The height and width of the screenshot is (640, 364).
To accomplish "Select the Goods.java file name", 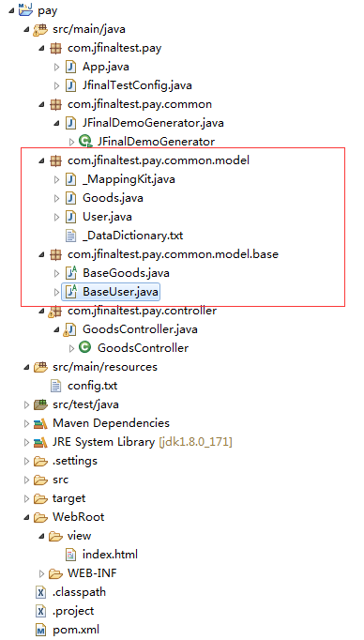I will tap(113, 198).
